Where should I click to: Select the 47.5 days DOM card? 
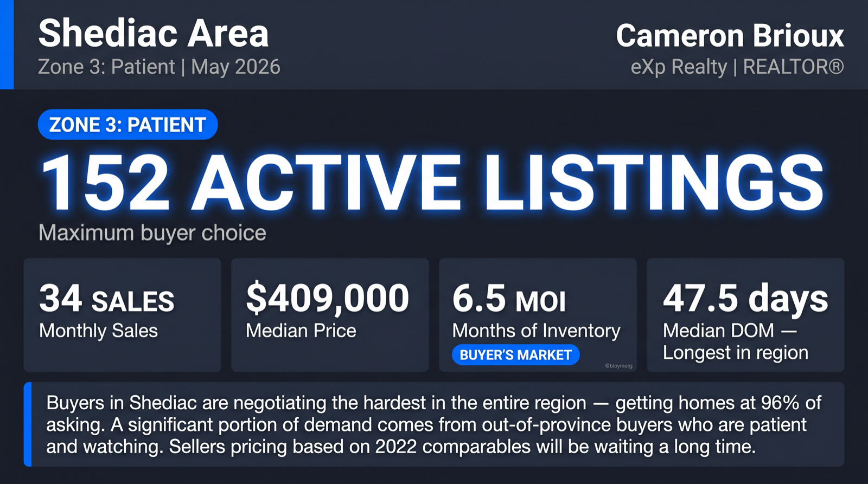tap(745, 315)
